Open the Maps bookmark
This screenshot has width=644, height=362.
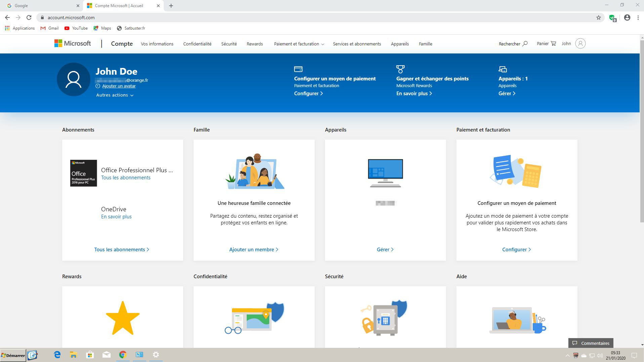(102, 28)
